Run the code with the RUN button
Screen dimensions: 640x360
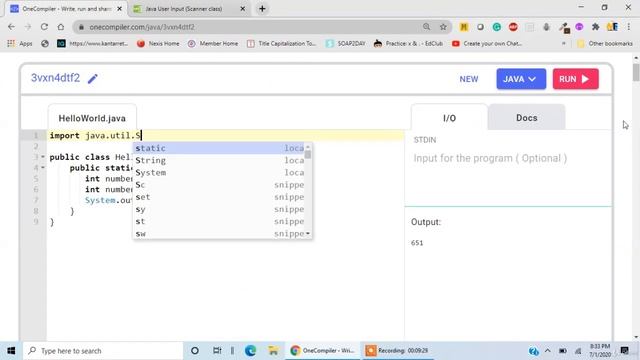tap(576, 79)
